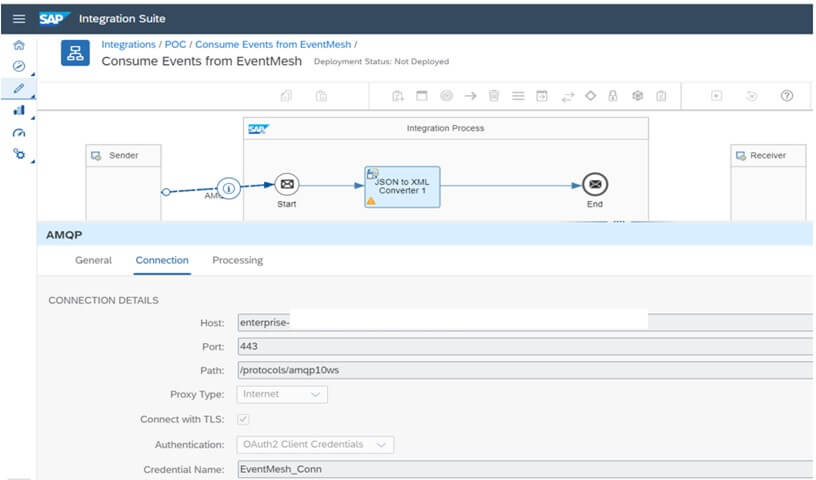
Task: Select the Process palette icon
Action: (x=422, y=96)
